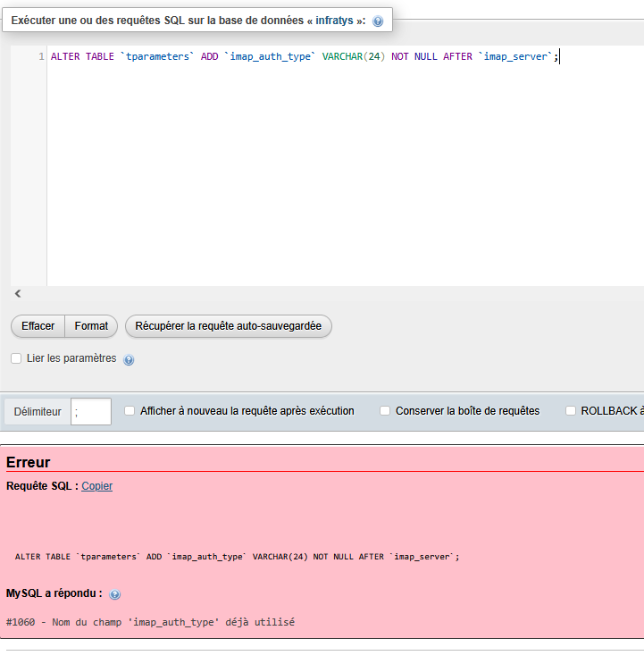The image size is (644, 664).
Task: Check Conserver la boîte de requêtes
Action: [385, 411]
